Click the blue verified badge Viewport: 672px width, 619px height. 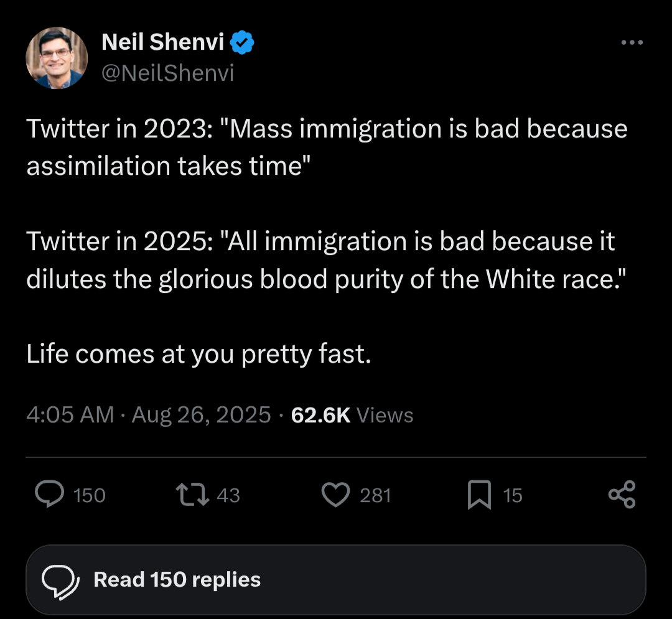point(242,43)
